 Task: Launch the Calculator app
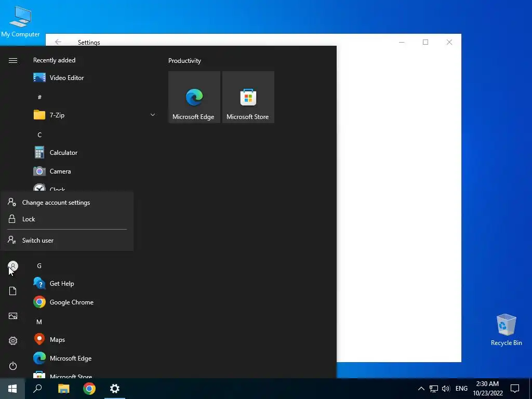[95, 153]
